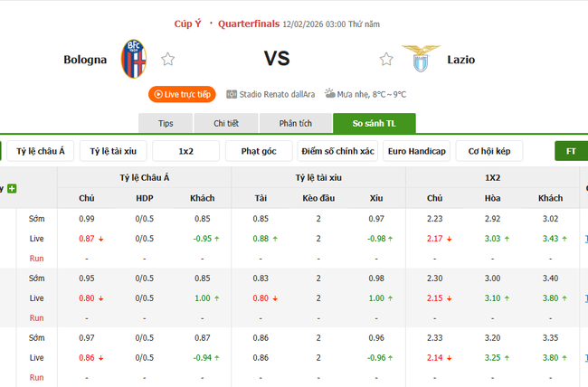The width and height of the screenshot is (588, 387).
Task: Click the Bologna club crest
Action: click(x=133, y=59)
